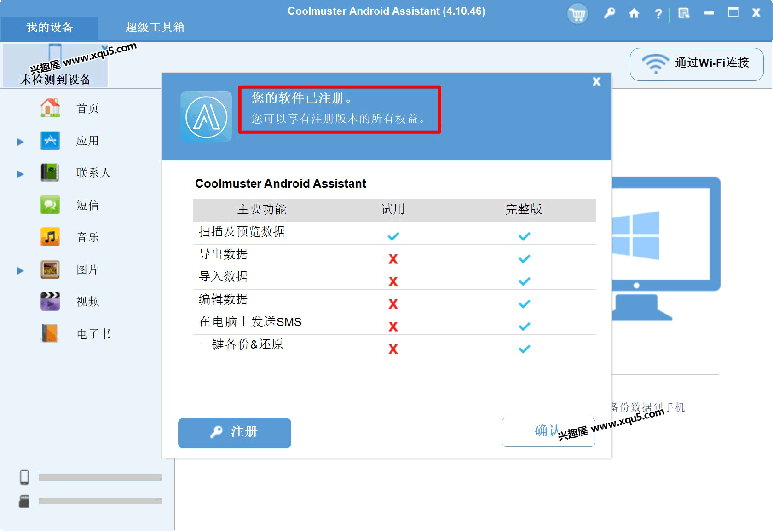Click the 注册 register button

coord(235,433)
